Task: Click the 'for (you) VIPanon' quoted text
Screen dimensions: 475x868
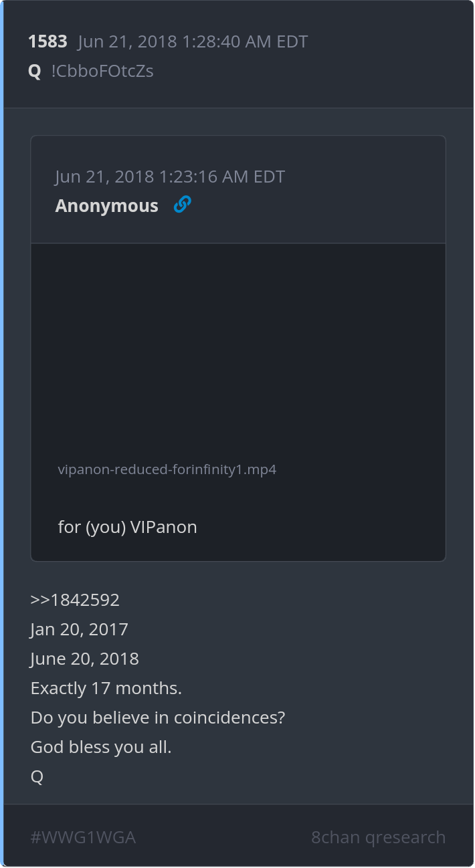Action: (x=128, y=527)
